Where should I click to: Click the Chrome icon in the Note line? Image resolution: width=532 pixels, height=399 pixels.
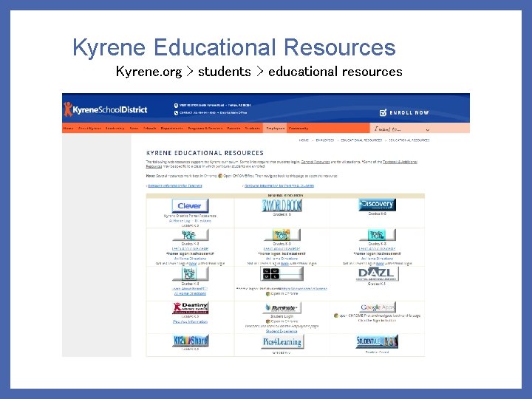click(220, 176)
